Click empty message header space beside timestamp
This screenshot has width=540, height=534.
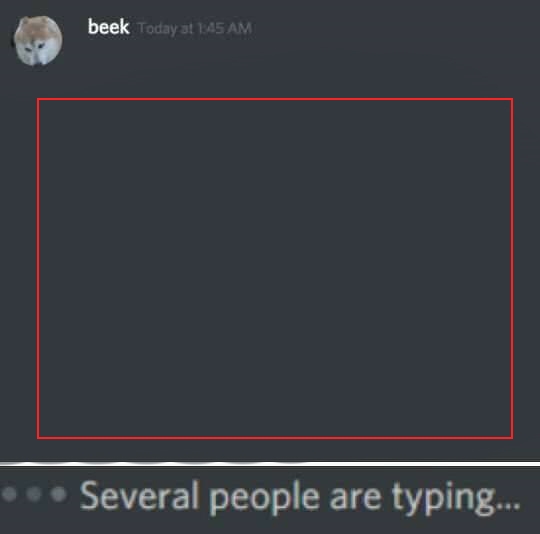pyautogui.click(x=379, y=28)
